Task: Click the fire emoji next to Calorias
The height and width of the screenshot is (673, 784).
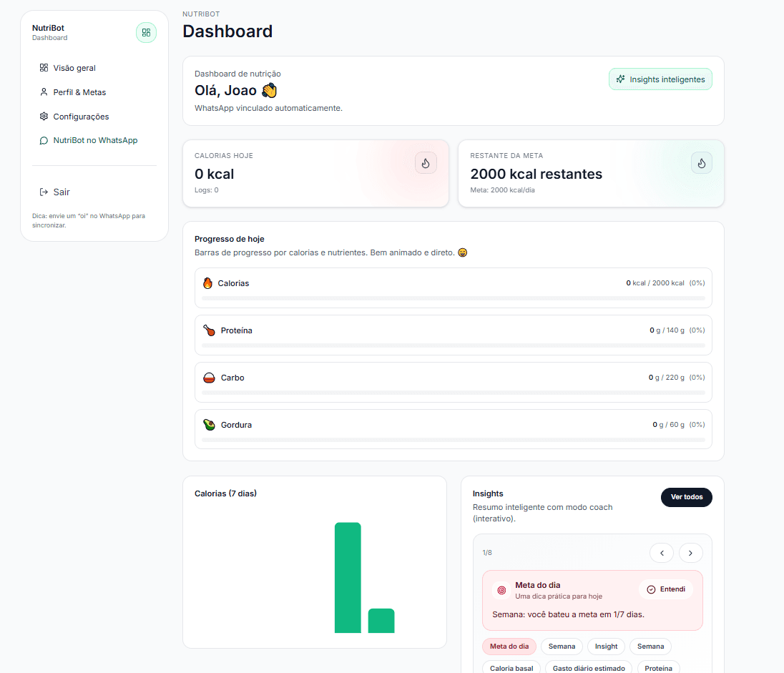Action: (208, 283)
